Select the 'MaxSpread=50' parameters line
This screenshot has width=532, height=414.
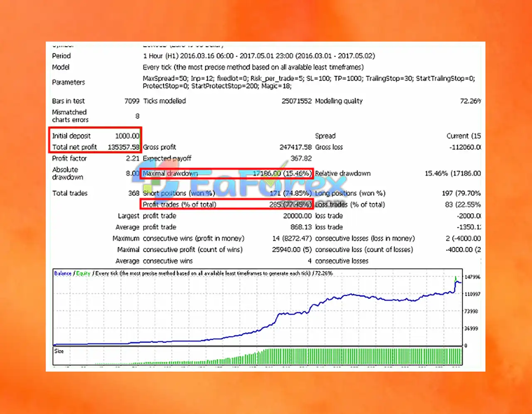pyautogui.click(x=309, y=78)
